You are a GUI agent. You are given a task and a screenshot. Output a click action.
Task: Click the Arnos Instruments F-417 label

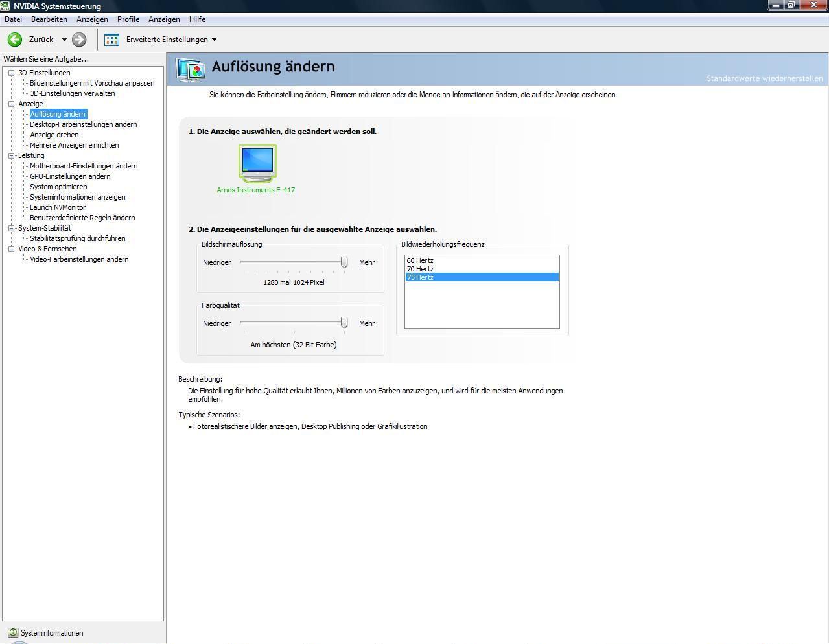(x=256, y=190)
